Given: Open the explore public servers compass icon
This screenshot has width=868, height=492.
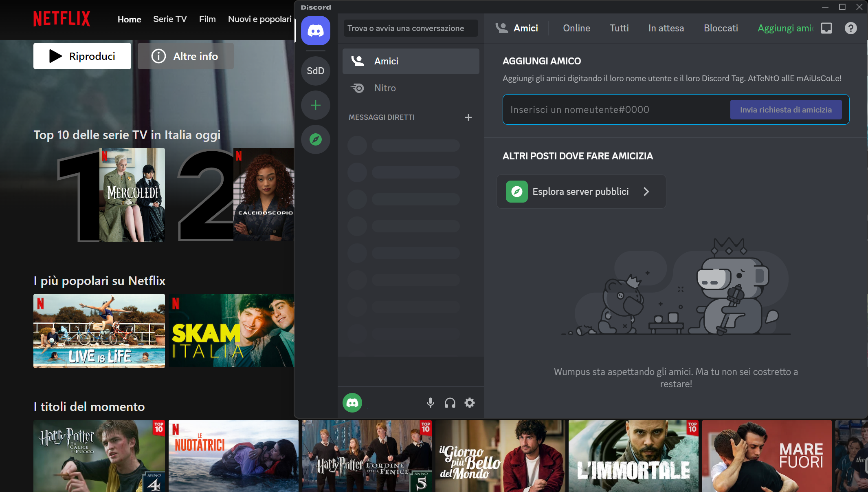Looking at the screenshot, I should pos(316,139).
